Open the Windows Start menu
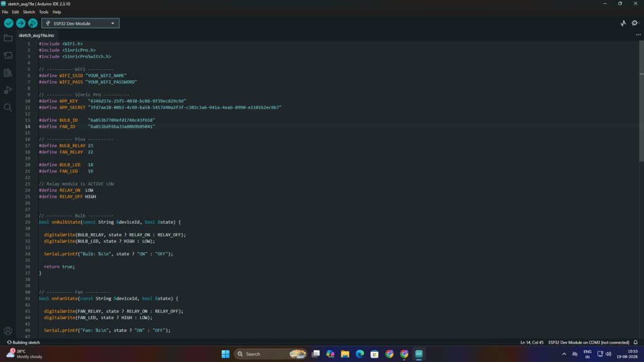The image size is (644, 362). pos(226,354)
